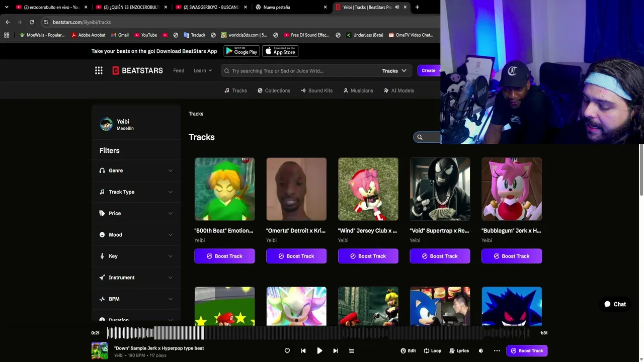The height and width of the screenshot is (362, 644).
Task: Close the enzocerobulto en vivo tab
Action: pos(86,7)
